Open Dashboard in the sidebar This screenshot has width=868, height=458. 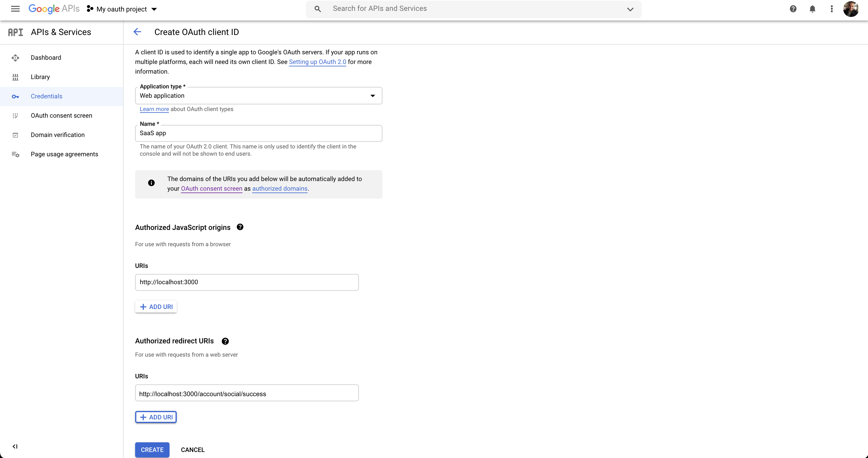coord(46,58)
